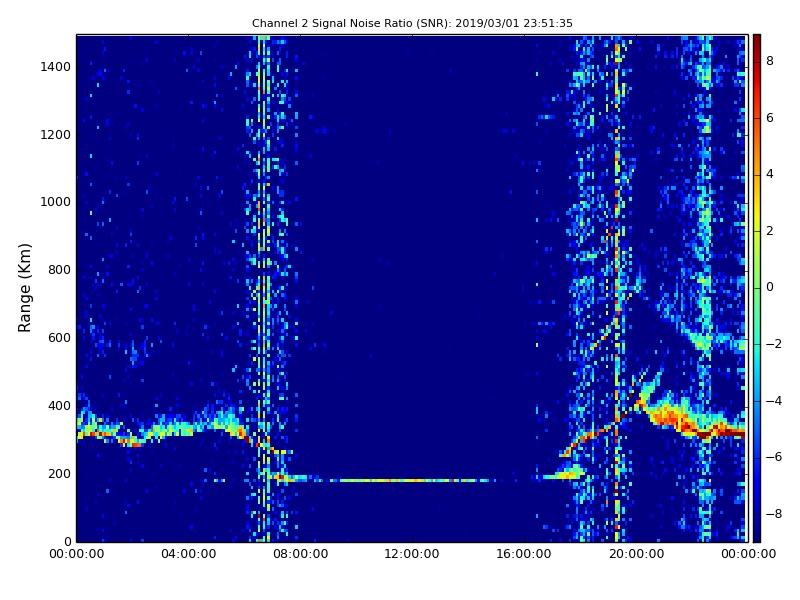This screenshot has height=600, width=800.
Task: Click the 12:00:00 time axis label
Action: (412, 554)
